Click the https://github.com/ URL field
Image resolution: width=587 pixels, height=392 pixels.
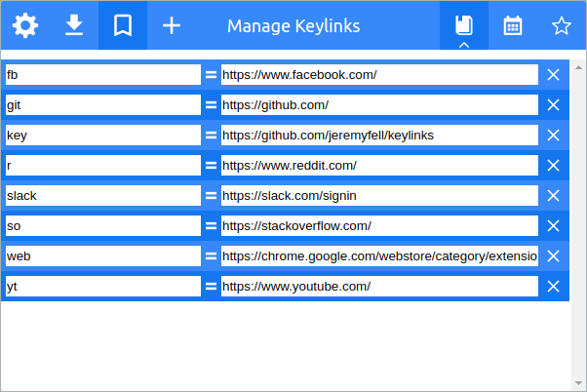pos(379,105)
